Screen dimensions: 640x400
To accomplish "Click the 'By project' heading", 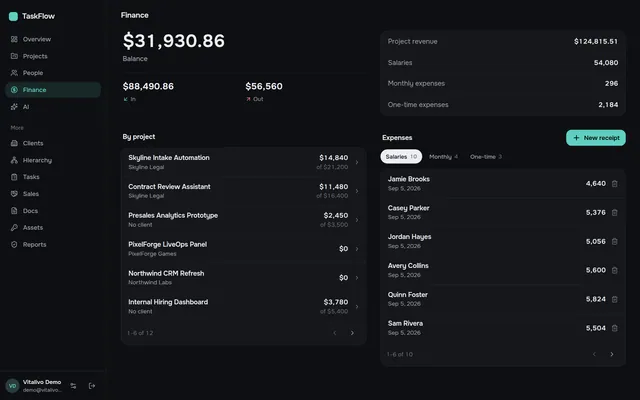I will coord(139,137).
